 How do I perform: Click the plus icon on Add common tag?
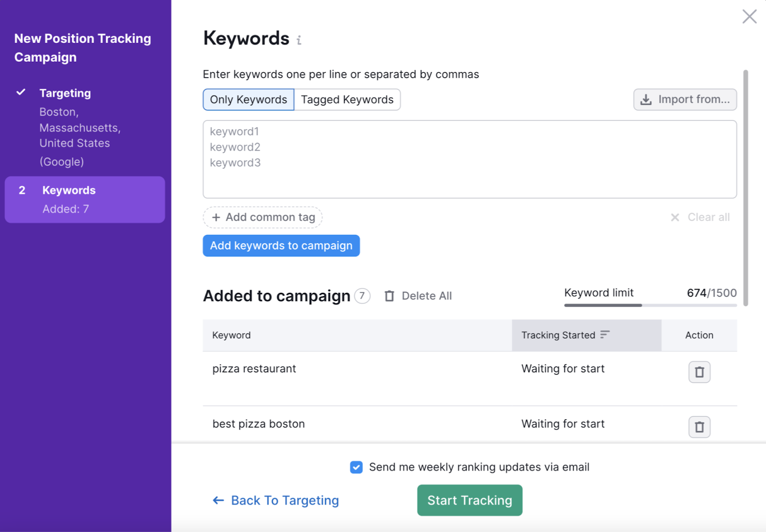(217, 217)
